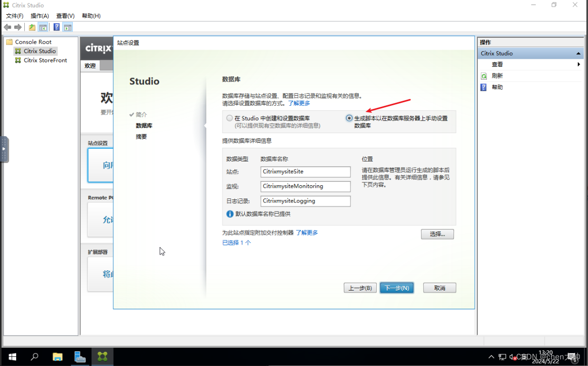Click the 提供数据库详细信息 label
The width and height of the screenshot is (588, 366).
247,141
